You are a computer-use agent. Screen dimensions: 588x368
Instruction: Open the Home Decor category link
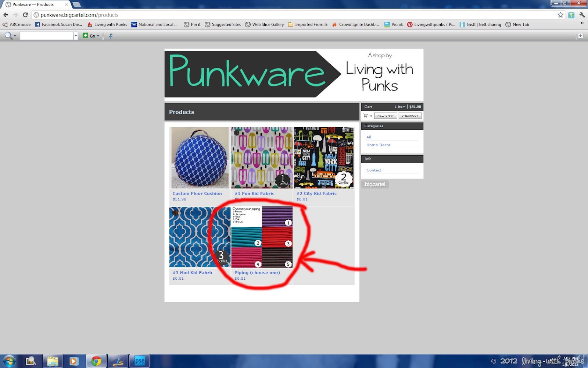[378, 145]
